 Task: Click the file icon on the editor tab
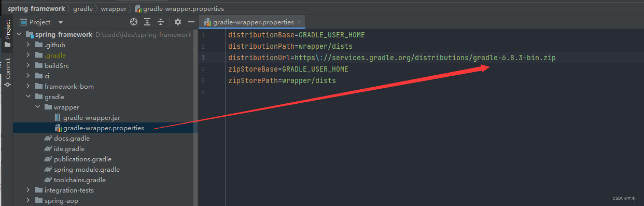[208, 22]
